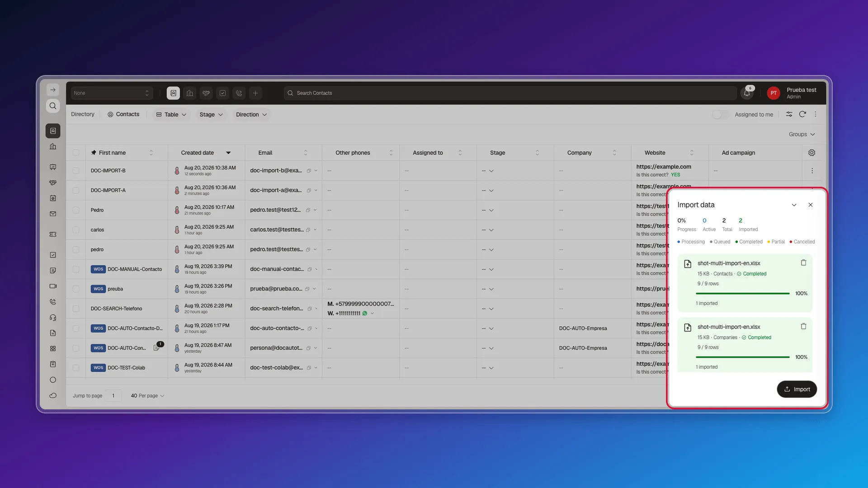Check the preuba row checkbox
The image size is (868, 488).
[x=76, y=289]
